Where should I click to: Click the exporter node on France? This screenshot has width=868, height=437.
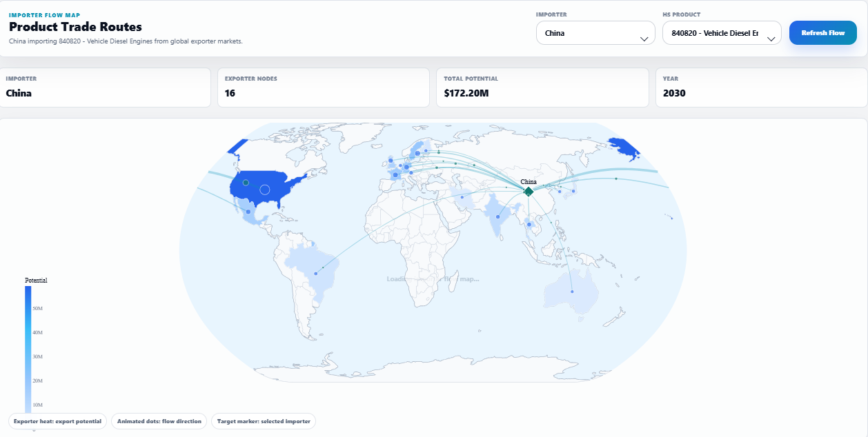coord(395,175)
